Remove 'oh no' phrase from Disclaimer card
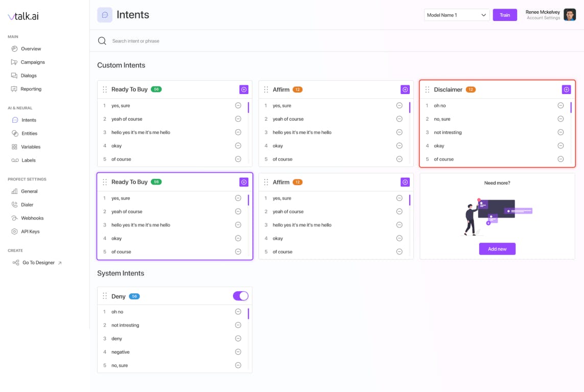This screenshot has height=392, width=584. click(x=560, y=106)
